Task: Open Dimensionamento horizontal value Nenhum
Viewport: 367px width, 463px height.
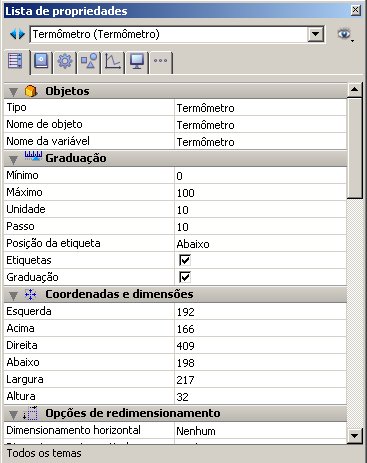Action: click(196, 431)
